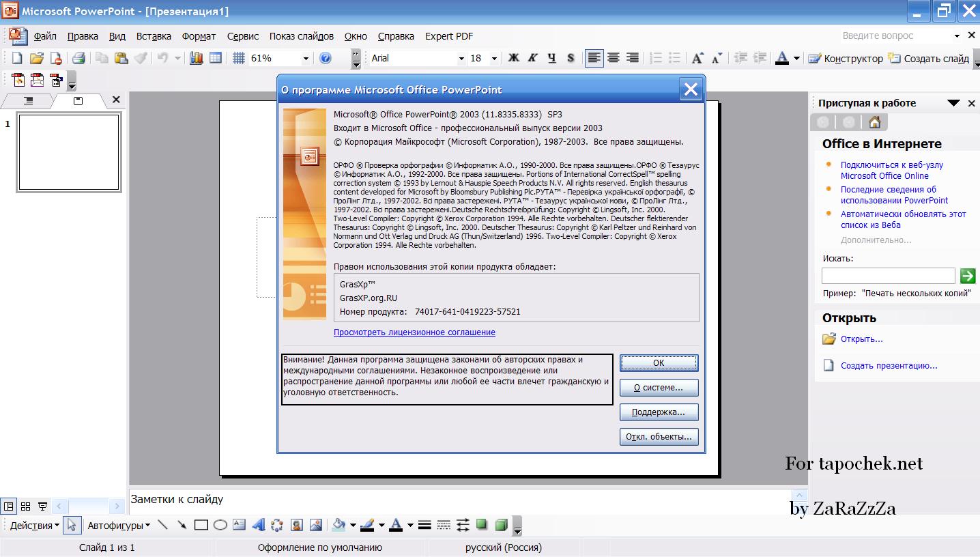The height and width of the screenshot is (557, 980).
Task: Select the Permission document icon
Action: tap(56, 59)
